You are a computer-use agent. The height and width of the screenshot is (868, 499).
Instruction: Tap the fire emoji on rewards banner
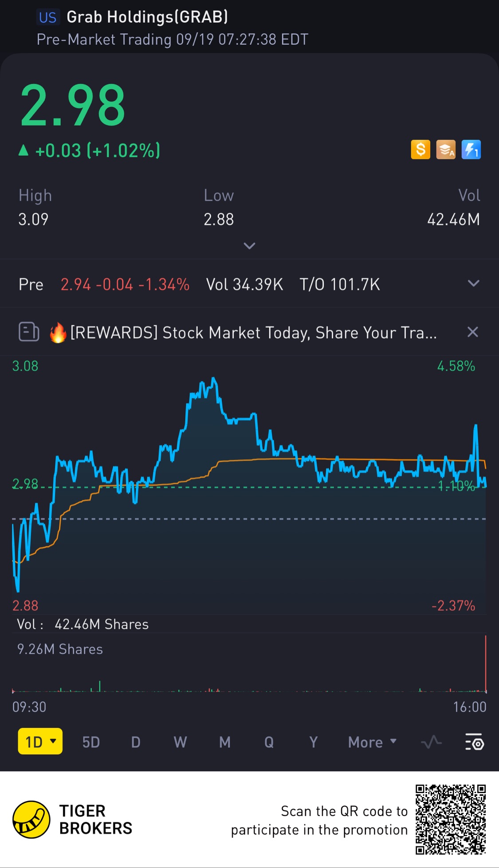(x=58, y=333)
